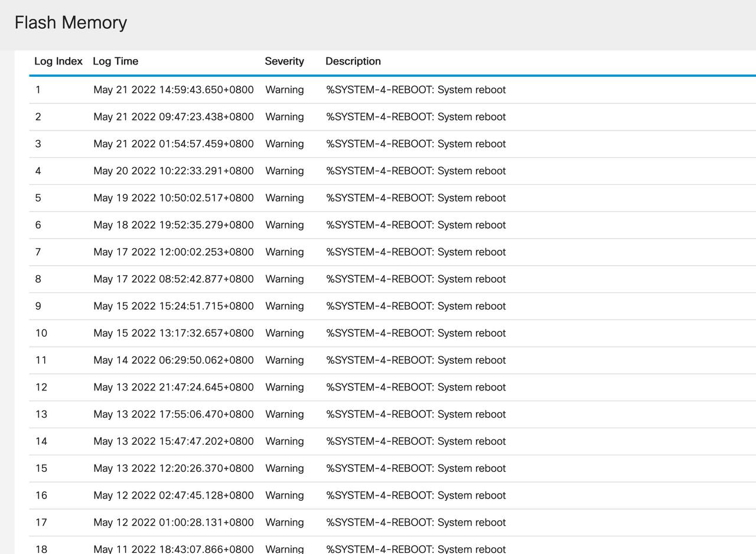Select log time May 19 2022 10:50:02.517+0800
The height and width of the screenshot is (554, 756).
[174, 198]
